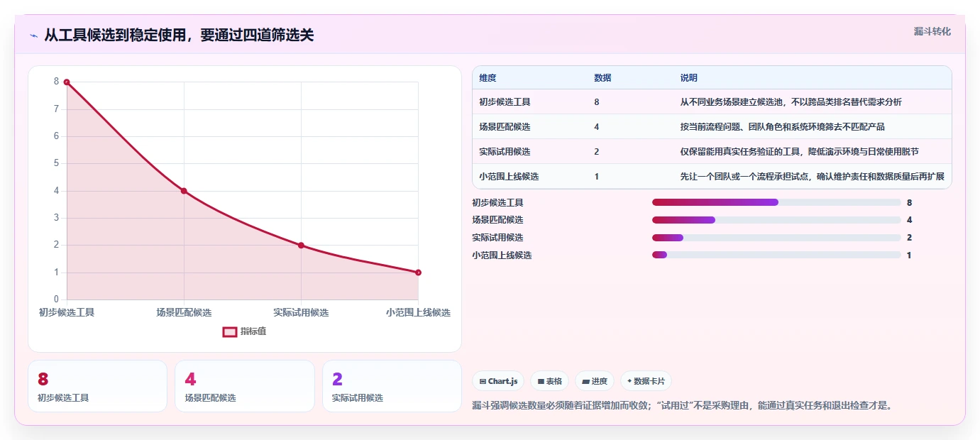Screen dimensions: 980x440
Task: Click the description starting 从不同业务场景建立候选池
Action: (x=791, y=102)
